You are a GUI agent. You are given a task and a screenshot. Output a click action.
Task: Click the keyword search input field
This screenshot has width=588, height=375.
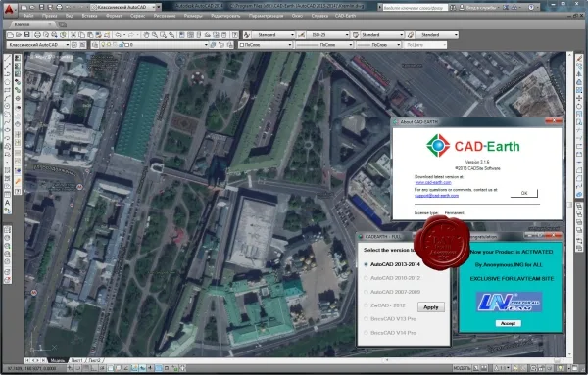click(x=415, y=7)
